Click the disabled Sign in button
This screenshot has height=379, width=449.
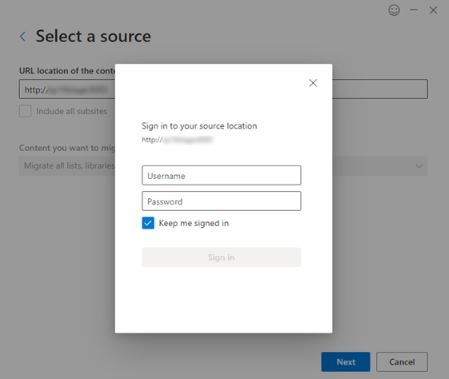point(221,257)
